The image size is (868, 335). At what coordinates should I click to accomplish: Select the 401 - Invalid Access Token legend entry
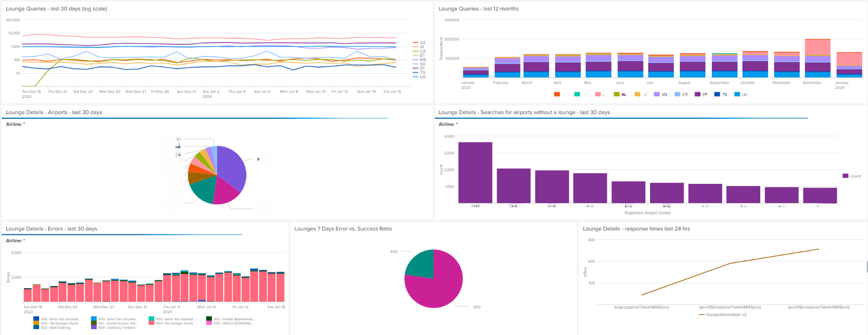coord(117,323)
